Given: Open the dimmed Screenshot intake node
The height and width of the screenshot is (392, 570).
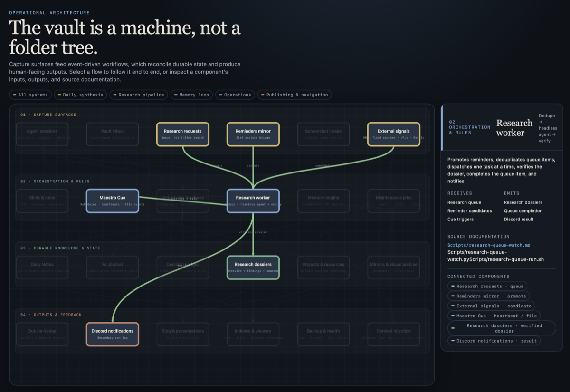Looking at the screenshot, I should tap(323, 134).
